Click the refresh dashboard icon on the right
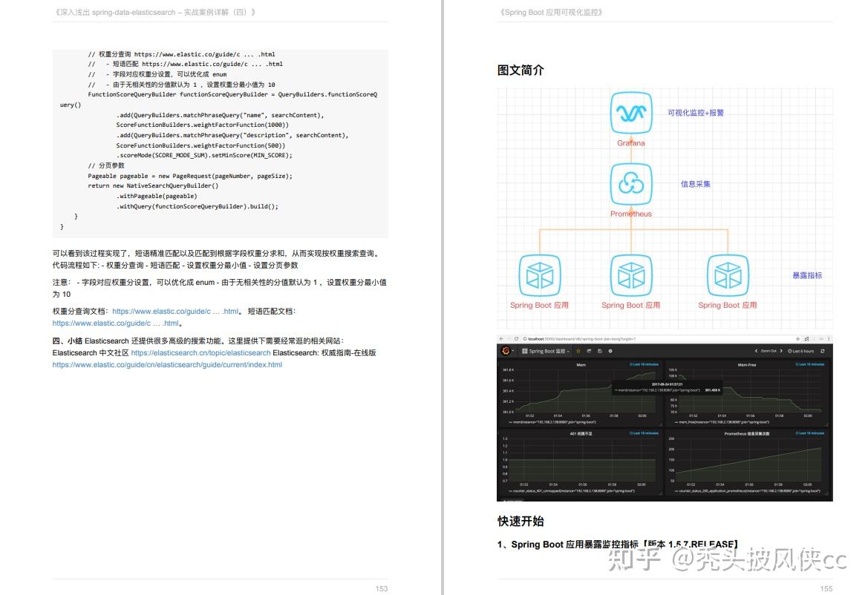Viewport: 868px width, 595px height. click(823, 350)
